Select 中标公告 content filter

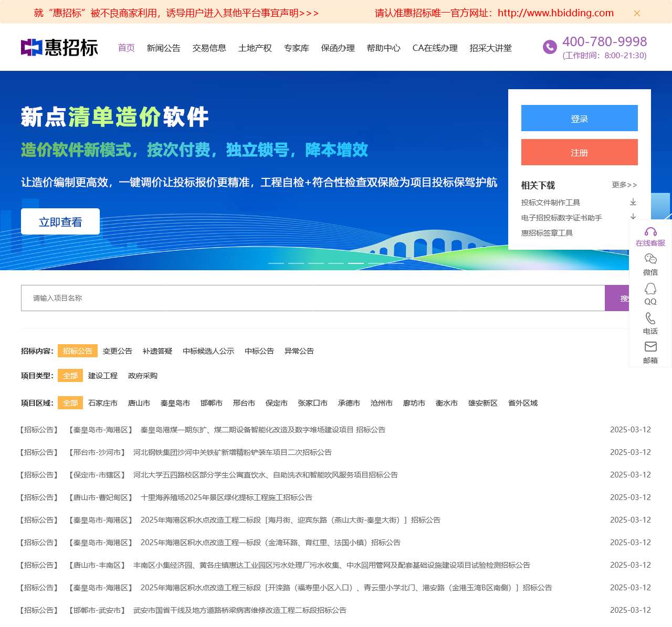[x=259, y=351]
